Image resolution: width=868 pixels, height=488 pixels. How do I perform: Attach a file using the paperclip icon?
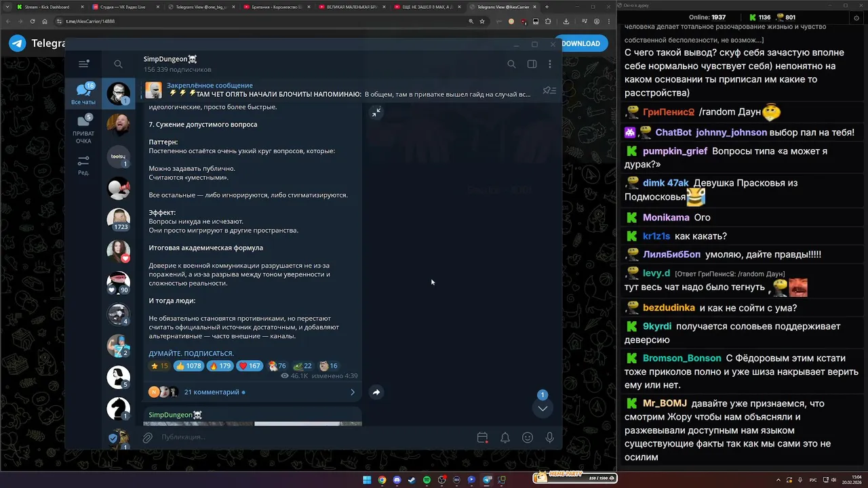pyautogui.click(x=148, y=437)
